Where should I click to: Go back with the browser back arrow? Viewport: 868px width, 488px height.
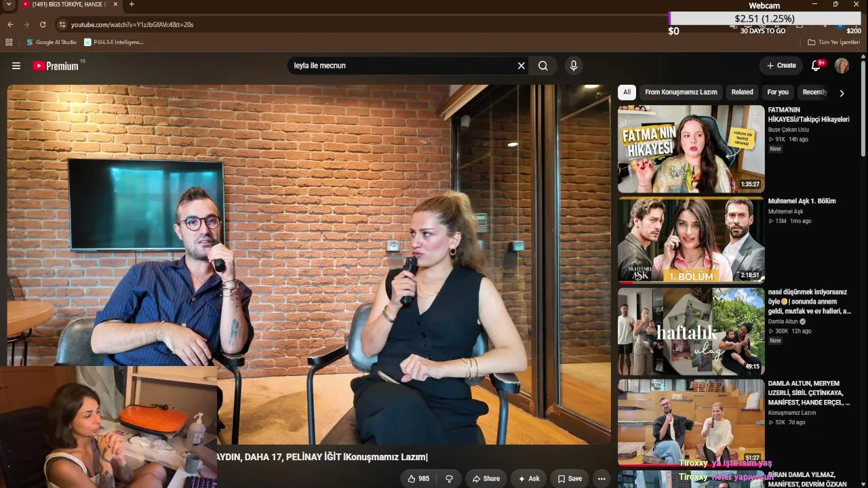pos(10,24)
